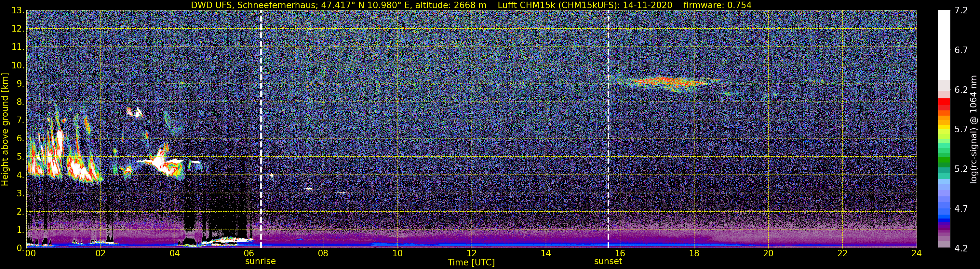This screenshot has height=269, width=980.
Task: Click the height axis tick '12.'
Action: [18, 29]
